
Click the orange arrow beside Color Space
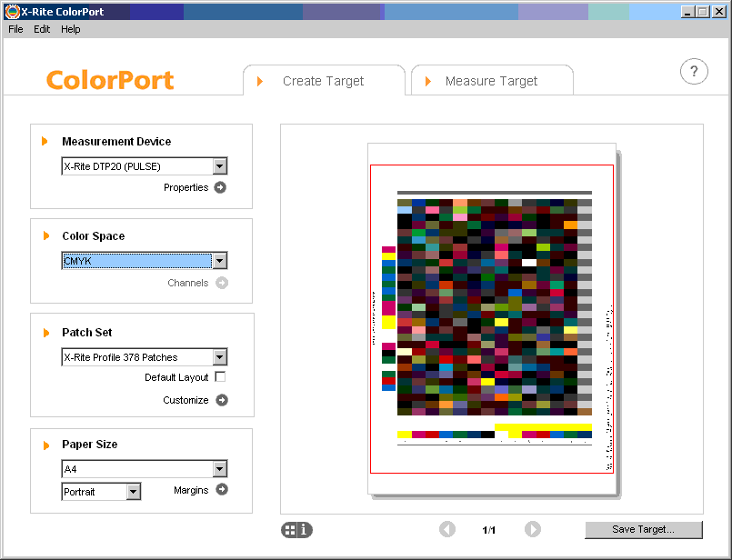click(x=46, y=235)
